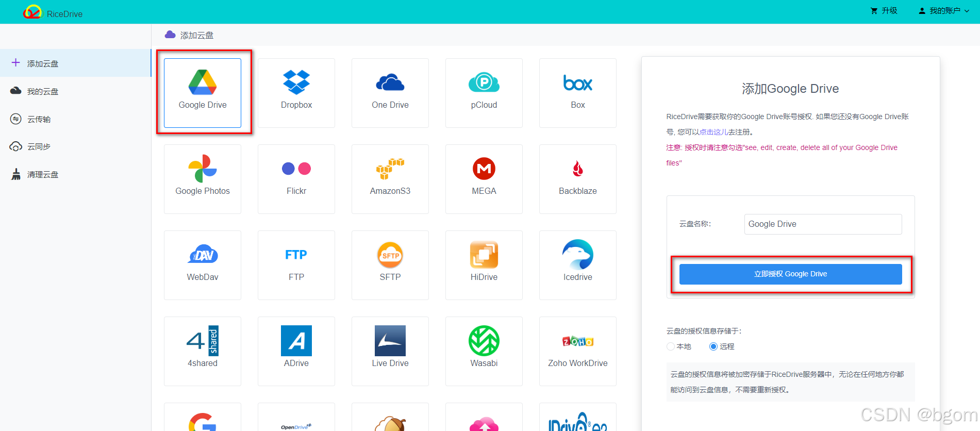The height and width of the screenshot is (431, 980).
Task: Choose the HiDrive icon
Action: pyautogui.click(x=484, y=255)
